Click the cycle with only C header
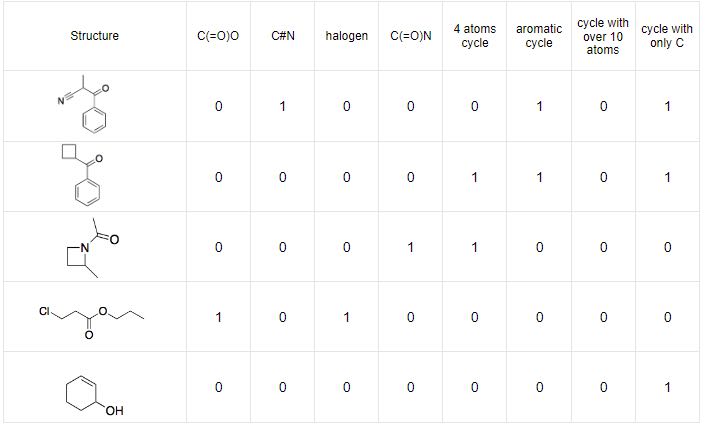The image size is (706, 425). coord(667,36)
